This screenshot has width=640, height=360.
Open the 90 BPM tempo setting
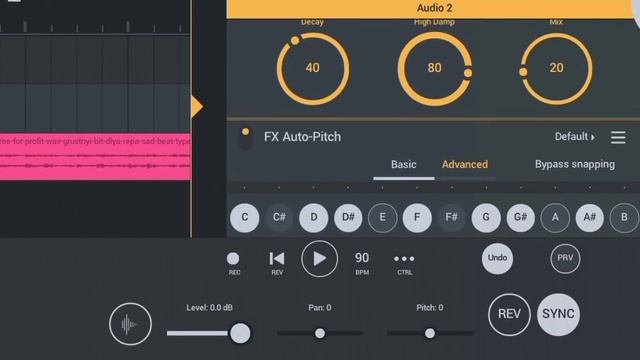pos(362,263)
